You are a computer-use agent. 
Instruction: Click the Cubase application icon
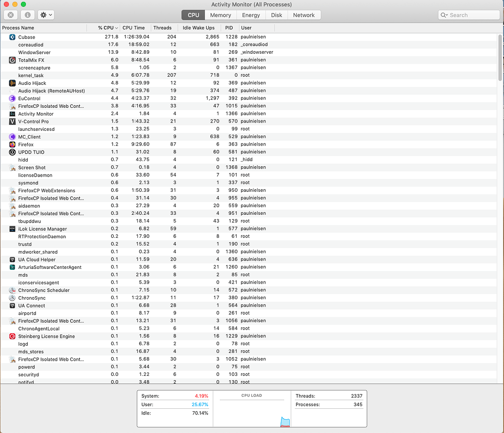pyautogui.click(x=12, y=37)
